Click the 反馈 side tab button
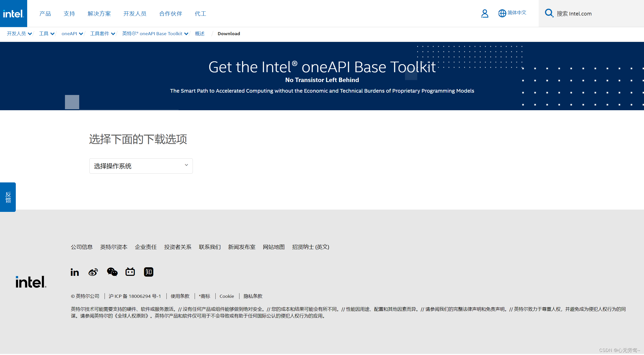 (x=8, y=197)
